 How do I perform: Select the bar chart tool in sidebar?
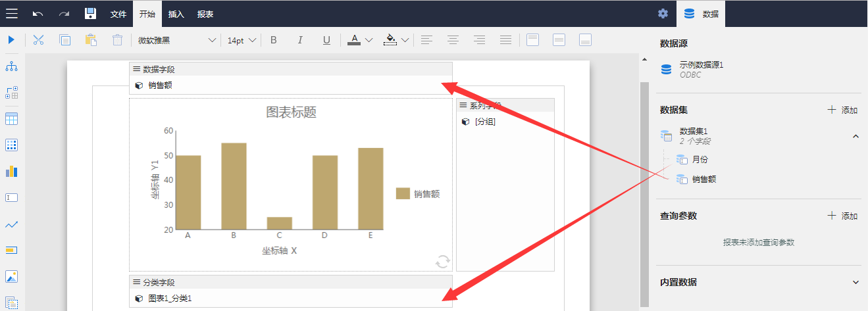pyautogui.click(x=11, y=171)
